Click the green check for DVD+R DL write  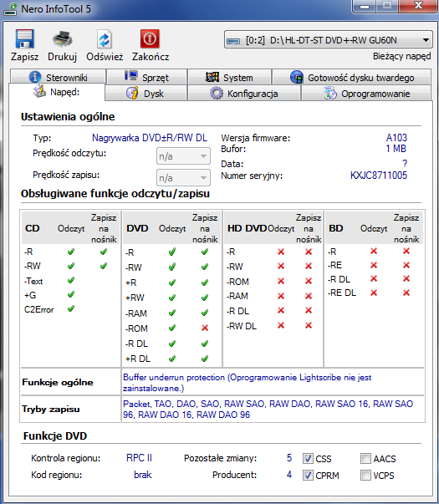pyautogui.click(x=205, y=359)
